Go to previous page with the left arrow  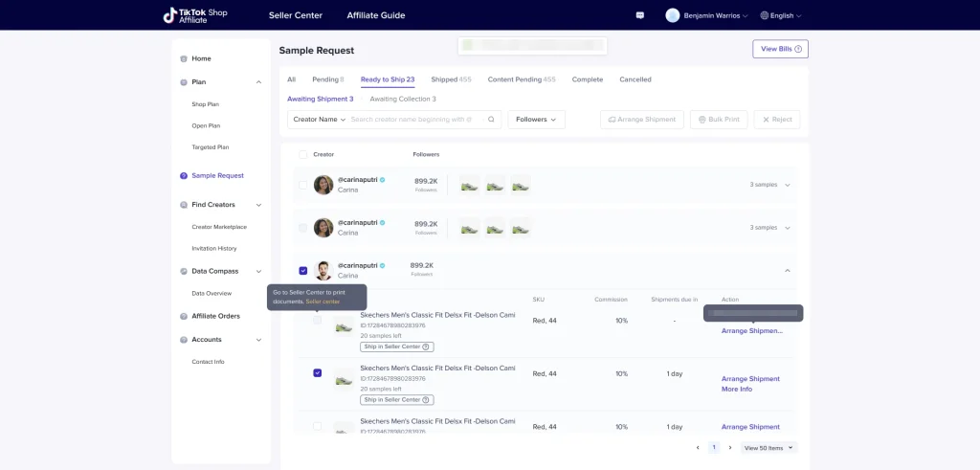click(698, 447)
